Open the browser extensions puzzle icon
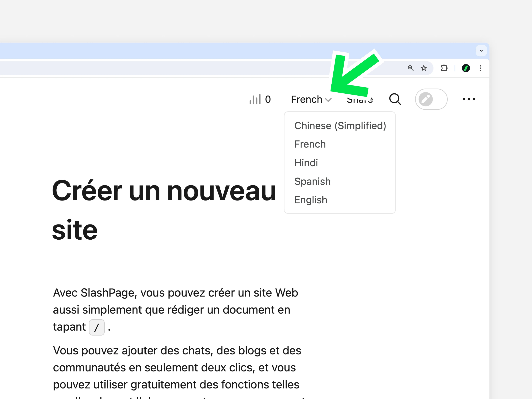 point(444,68)
